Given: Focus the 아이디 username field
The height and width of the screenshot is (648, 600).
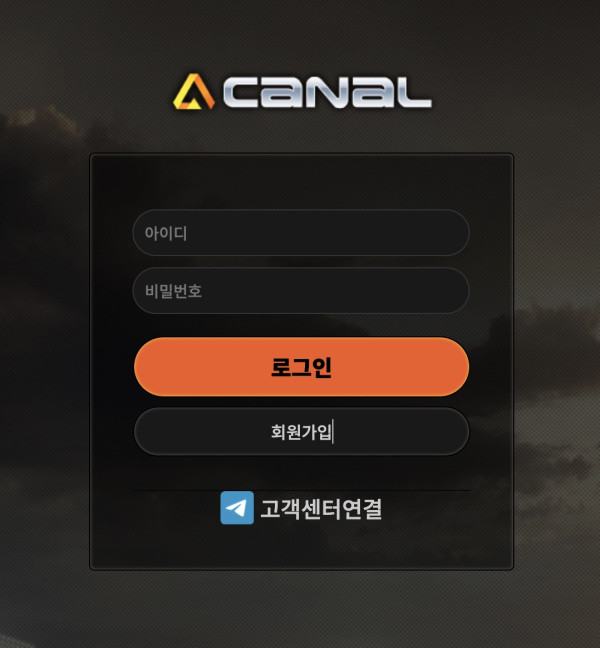Looking at the screenshot, I should pyautogui.click(x=301, y=233).
